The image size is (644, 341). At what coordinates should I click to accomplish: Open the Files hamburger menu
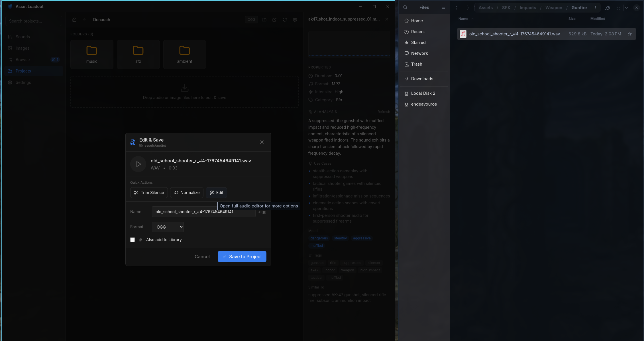pos(443,8)
